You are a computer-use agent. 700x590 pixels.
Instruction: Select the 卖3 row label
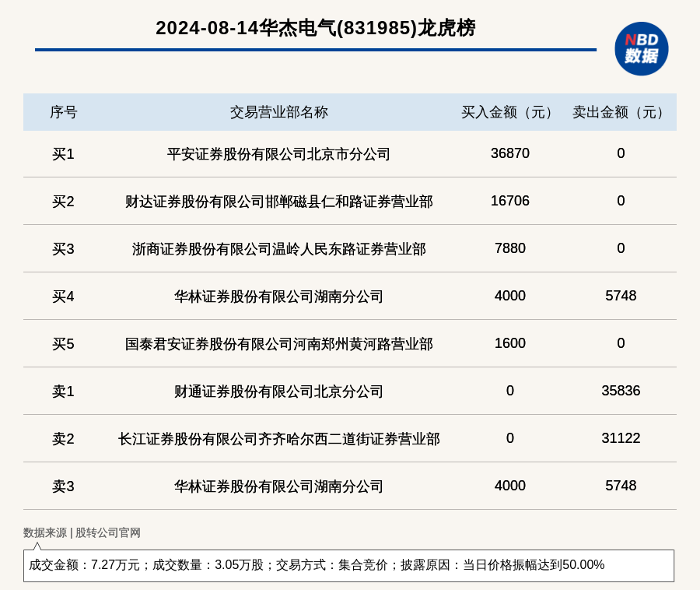pyautogui.click(x=64, y=486)
